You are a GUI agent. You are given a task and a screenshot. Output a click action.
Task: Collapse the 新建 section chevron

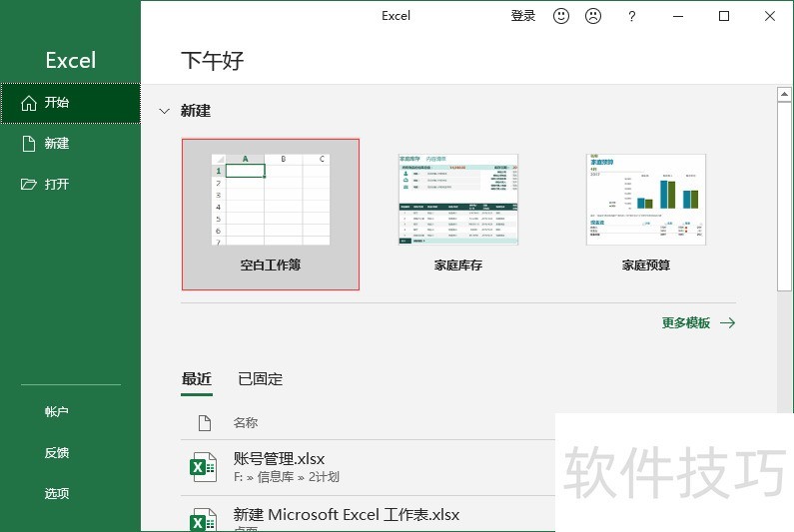[x=164, y=111]
